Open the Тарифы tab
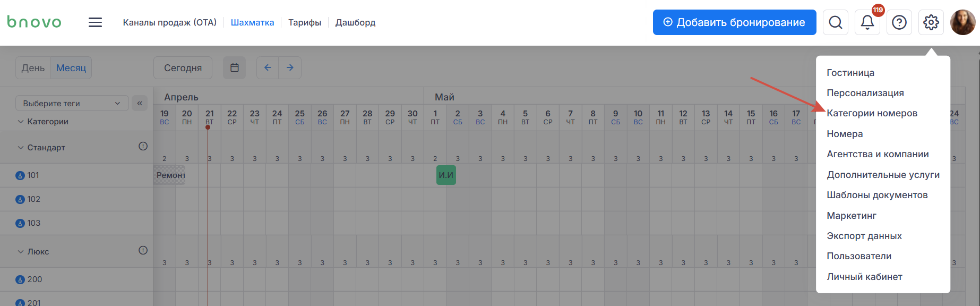The image size is (980, 306). [305, 22]
